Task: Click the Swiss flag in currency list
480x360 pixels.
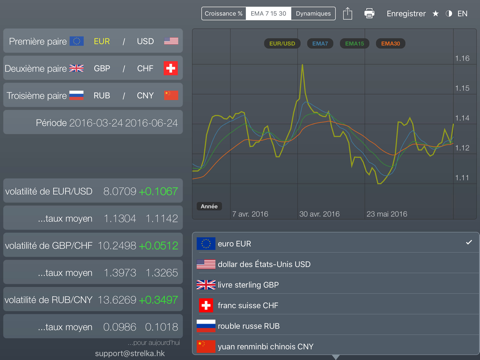Action: tap(206, 305)
